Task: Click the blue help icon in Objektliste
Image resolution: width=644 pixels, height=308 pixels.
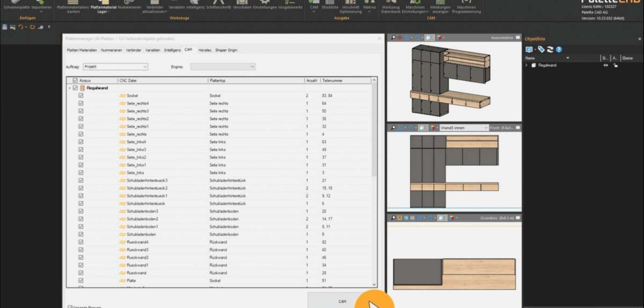Action: [x=559, y=50]
